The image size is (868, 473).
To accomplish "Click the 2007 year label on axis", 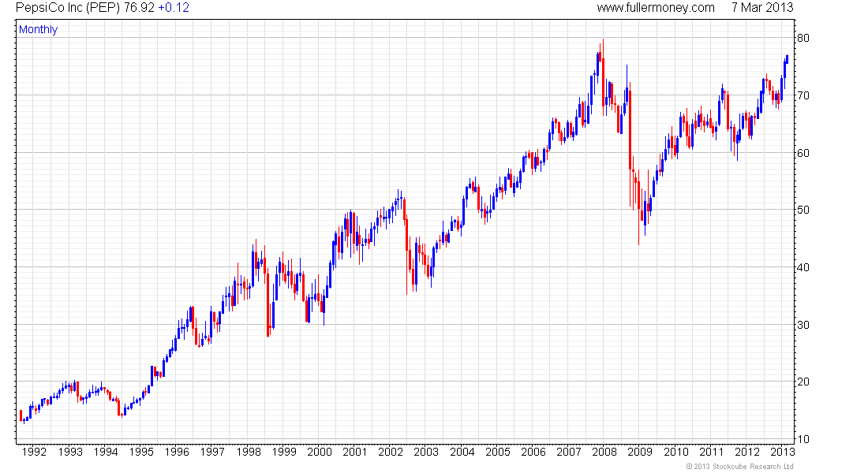I will coord(568,452).
